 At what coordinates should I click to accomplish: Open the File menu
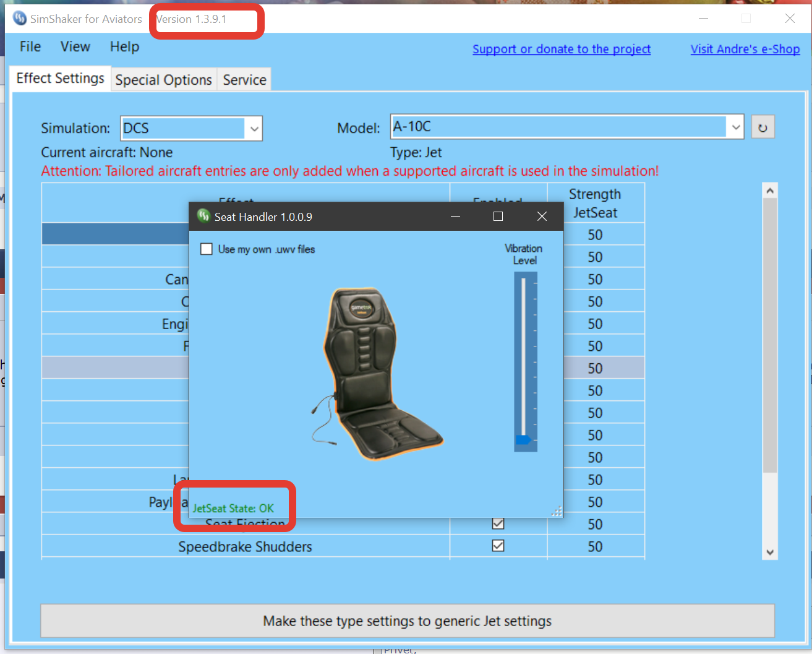pyautogui.click(x=30, y=47)
